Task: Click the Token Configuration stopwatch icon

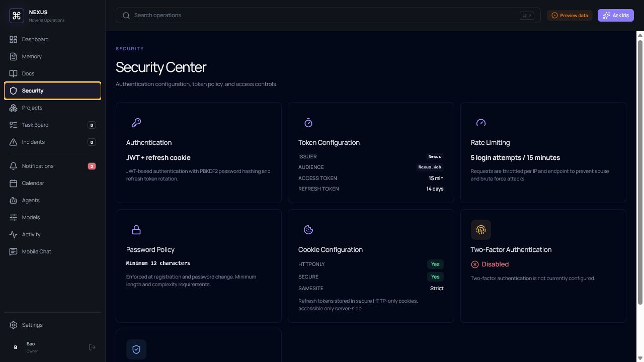Action: (x=308, y=123)
